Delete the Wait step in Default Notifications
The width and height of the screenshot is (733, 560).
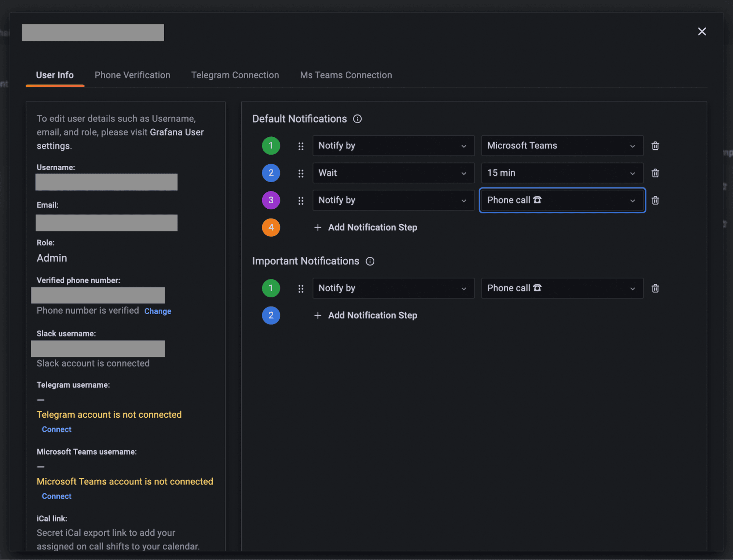click(655, 173)
